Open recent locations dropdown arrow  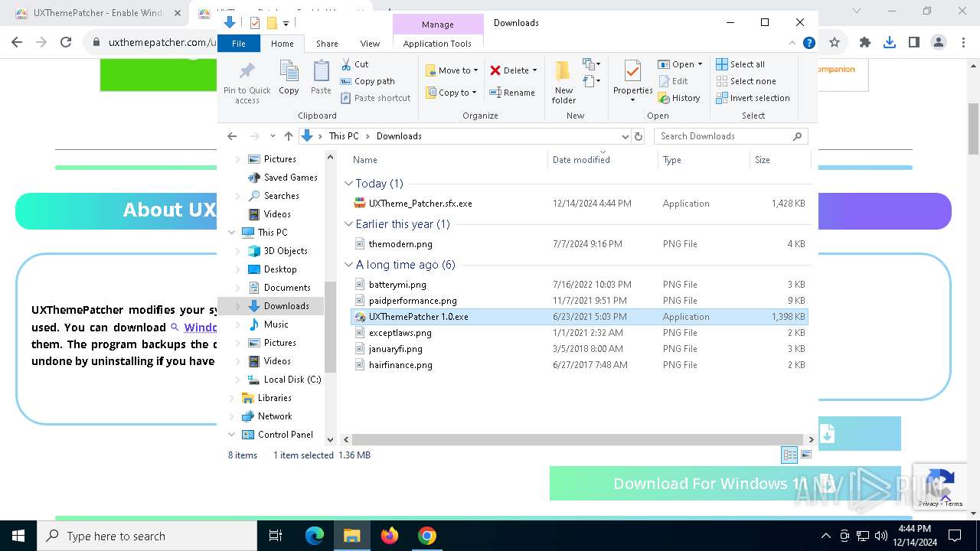pos(272,136)
